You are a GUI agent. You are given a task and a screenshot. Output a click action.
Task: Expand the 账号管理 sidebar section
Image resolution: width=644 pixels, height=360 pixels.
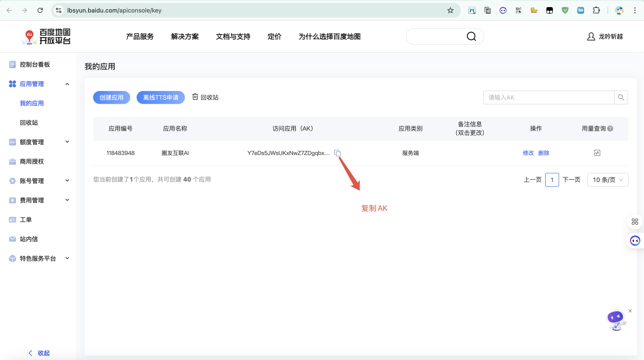click(x=67, y=181)
